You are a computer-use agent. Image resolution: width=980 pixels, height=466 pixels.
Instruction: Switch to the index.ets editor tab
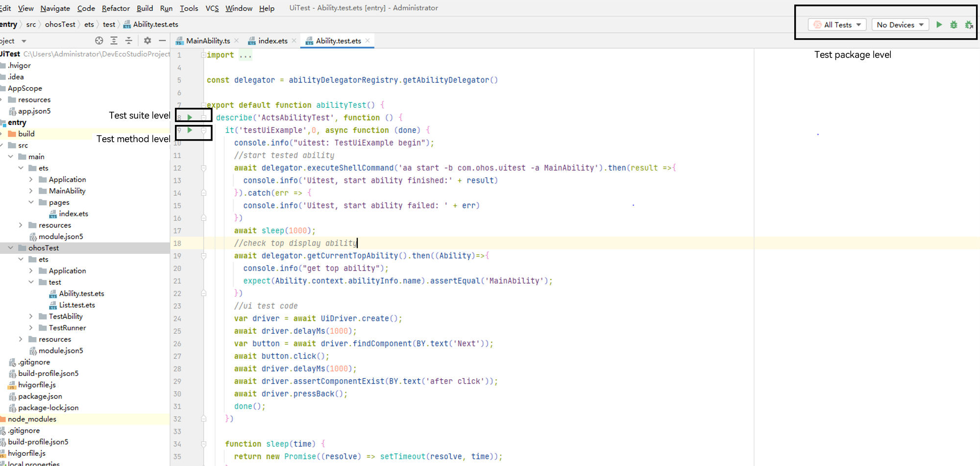point(272,41)
